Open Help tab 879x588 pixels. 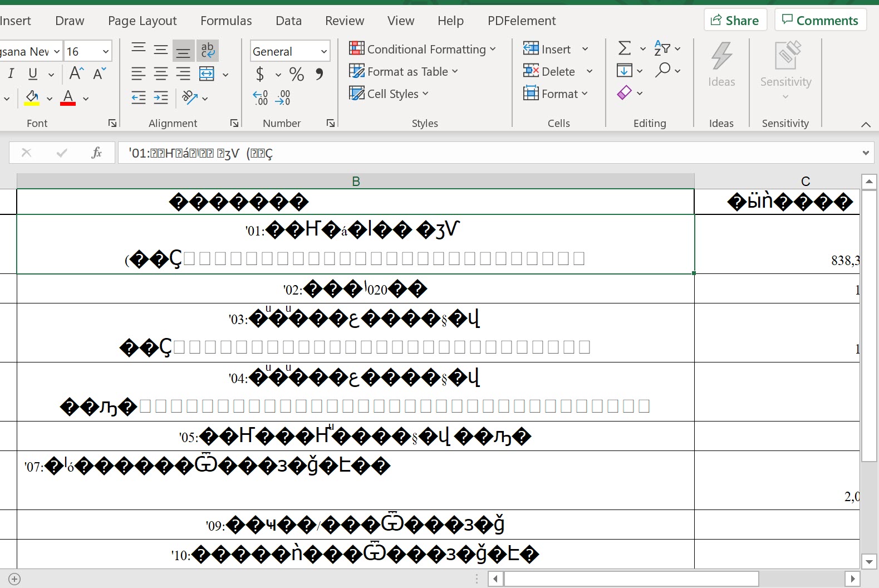(450, 21)
